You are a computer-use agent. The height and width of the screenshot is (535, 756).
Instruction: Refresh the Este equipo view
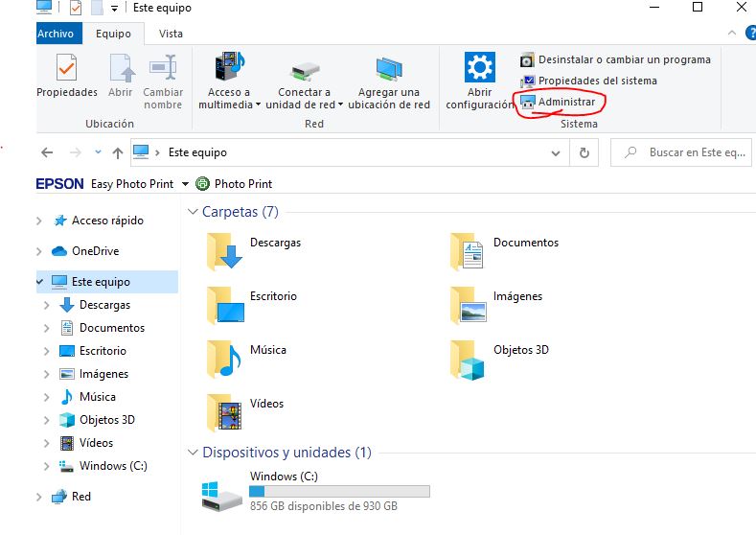coord(584,153)
